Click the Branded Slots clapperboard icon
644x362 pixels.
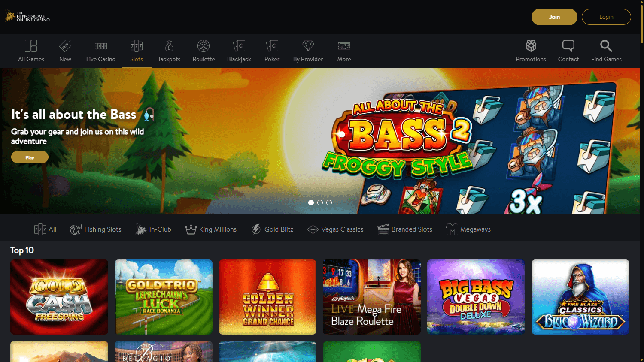coord(383,229)
